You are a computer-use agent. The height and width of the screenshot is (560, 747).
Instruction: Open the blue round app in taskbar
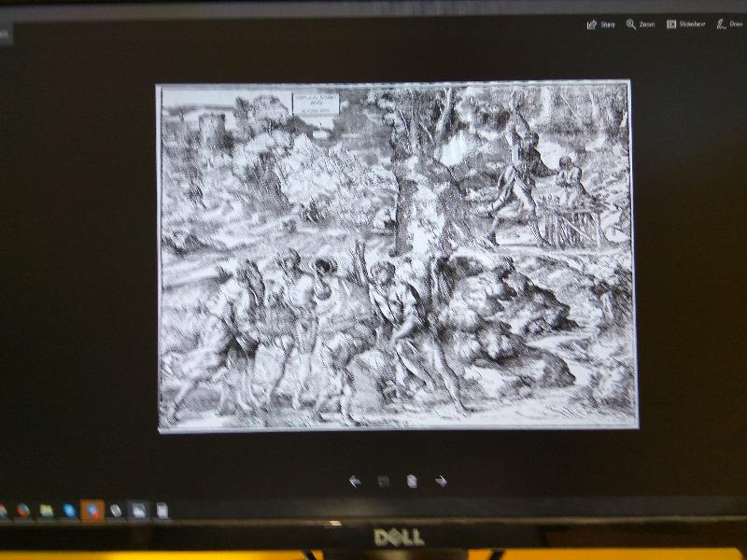point(69,511)
